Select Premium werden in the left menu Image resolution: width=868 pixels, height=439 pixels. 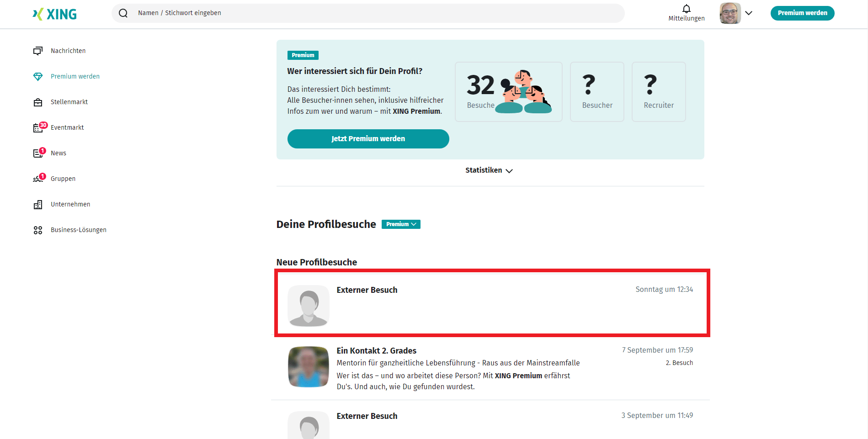(x=75, y=76)
